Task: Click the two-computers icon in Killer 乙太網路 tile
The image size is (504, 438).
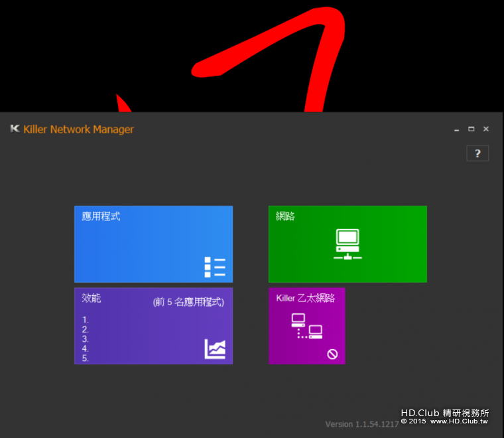Action: [x=306, y=326]
